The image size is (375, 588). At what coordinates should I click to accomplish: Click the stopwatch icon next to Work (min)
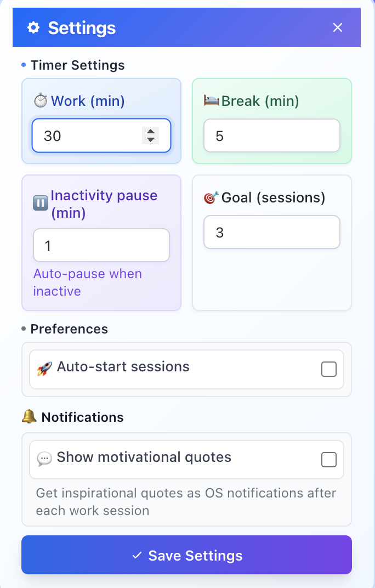point(41,101)
